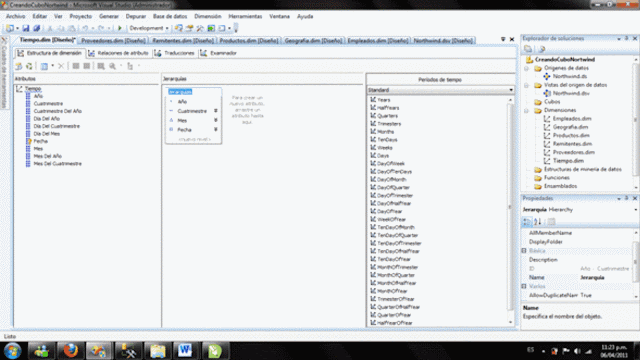Screen dimensions: 640x360
Task: Select Empleados.dim in Solution Explorer
Action: 572,118
